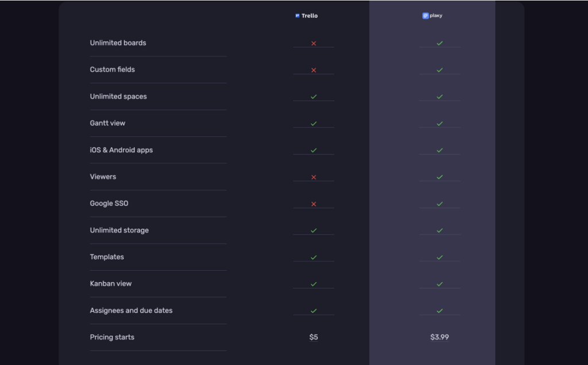The height and width of the screenshot is (365, 588).
Task: Expand the Unlimited boards feature row
Action: 118,43
